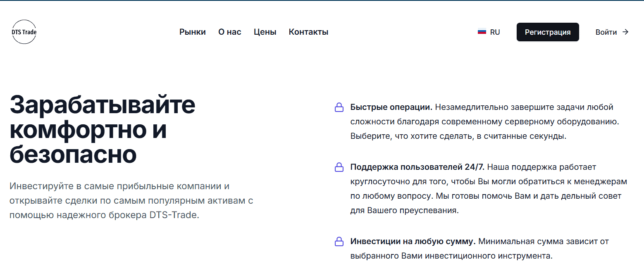Select the bold Быстрые операции title
644x278 pixels.
click(391, 107)
